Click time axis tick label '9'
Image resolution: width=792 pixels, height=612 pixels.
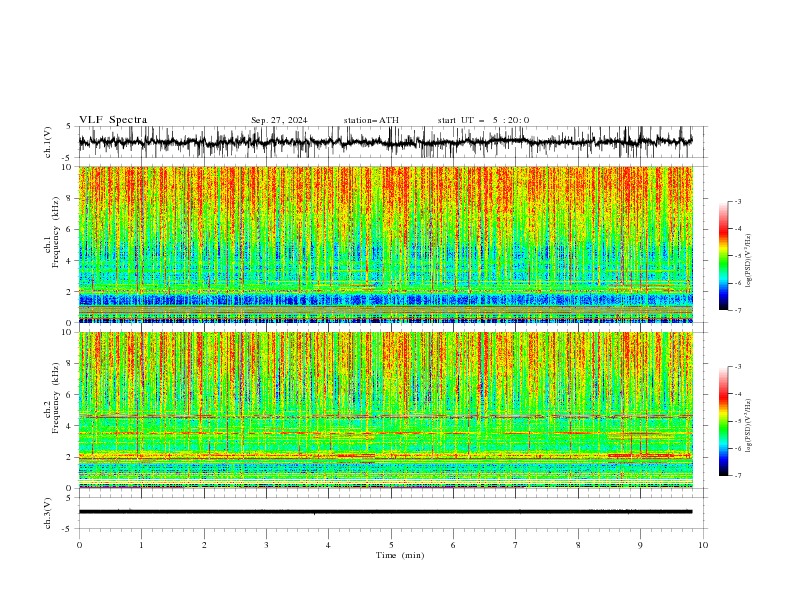coord(640,545)
